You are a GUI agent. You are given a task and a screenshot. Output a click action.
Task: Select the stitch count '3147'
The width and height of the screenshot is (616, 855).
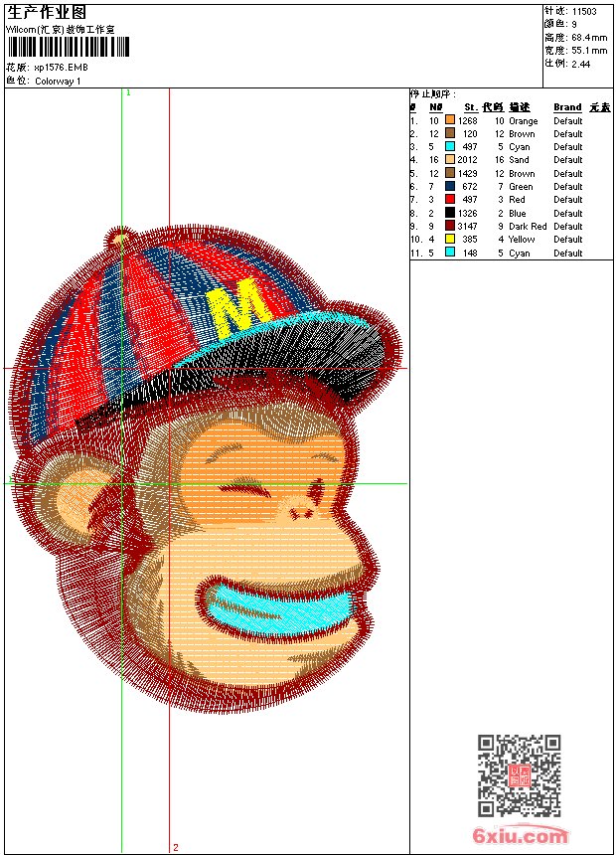pyautogui.click(x=467, y=227)
